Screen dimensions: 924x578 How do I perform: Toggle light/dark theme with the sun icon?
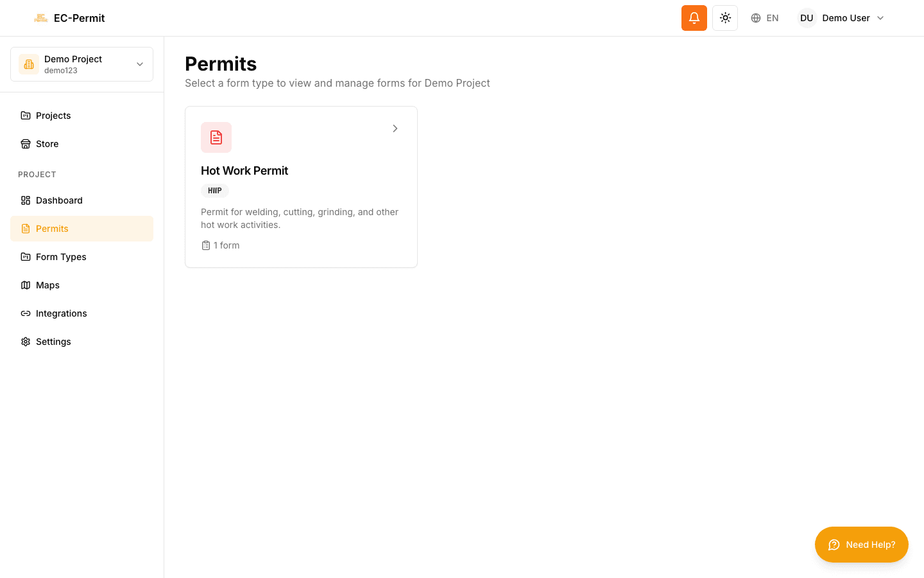(725, 18)
